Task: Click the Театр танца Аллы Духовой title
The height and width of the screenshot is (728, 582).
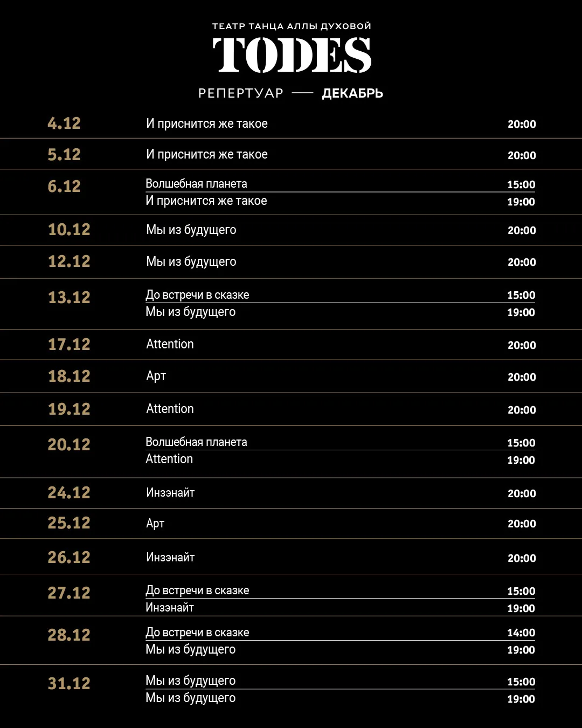Action: point(292,26)
